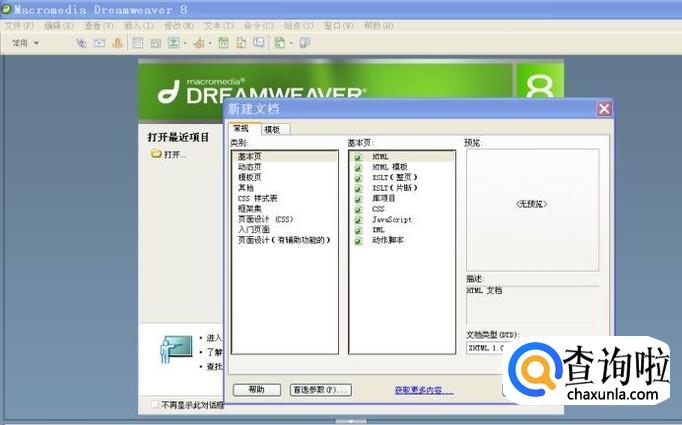Click the Insert Div Tag icon
Viewport: 682px width, 425px height.
[x=156, y=43]
